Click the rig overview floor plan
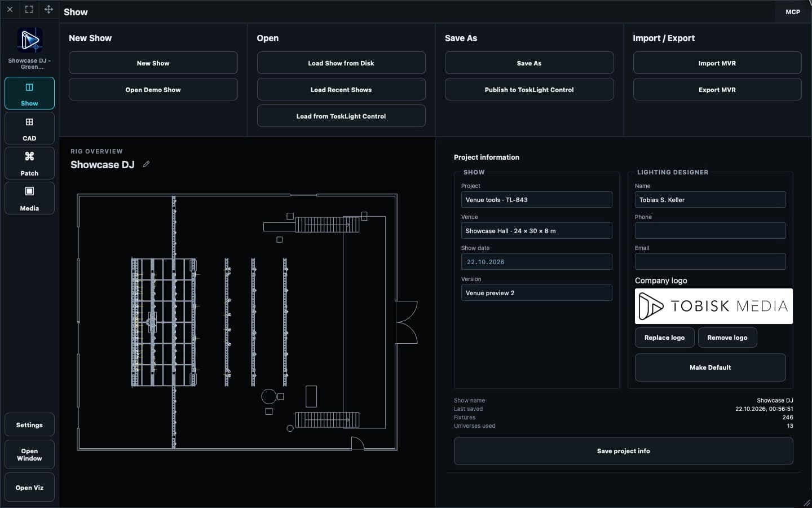This screenshot has height=508, width=812. coord(248,322)
